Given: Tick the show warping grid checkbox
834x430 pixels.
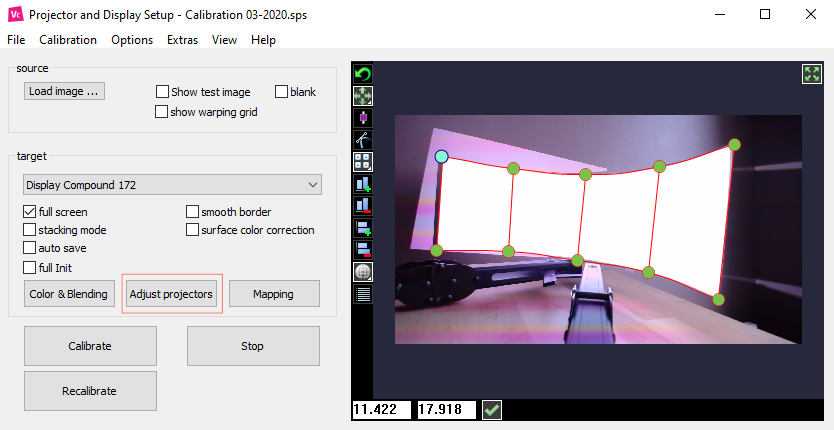Looking at the screenshot, I should coord(162,112).
